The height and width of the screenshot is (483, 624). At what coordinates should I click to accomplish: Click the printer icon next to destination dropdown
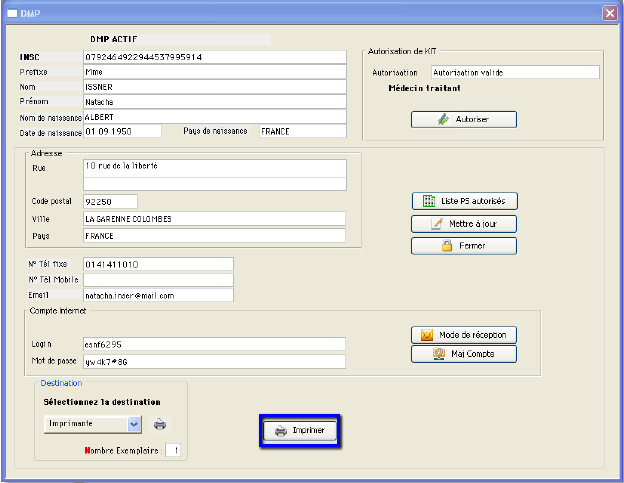(x=160, y=424)
